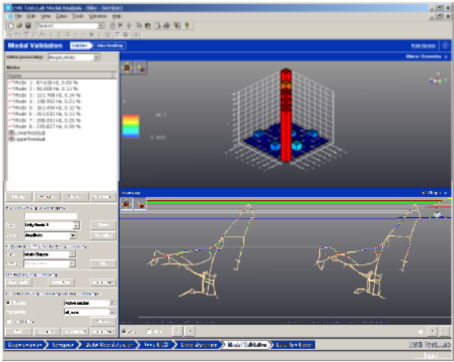The width and height of the screenshot is (454, 362).
Task: Click the Save floppy disk icon
Action: pyautogui.click(x=28, y=26)
